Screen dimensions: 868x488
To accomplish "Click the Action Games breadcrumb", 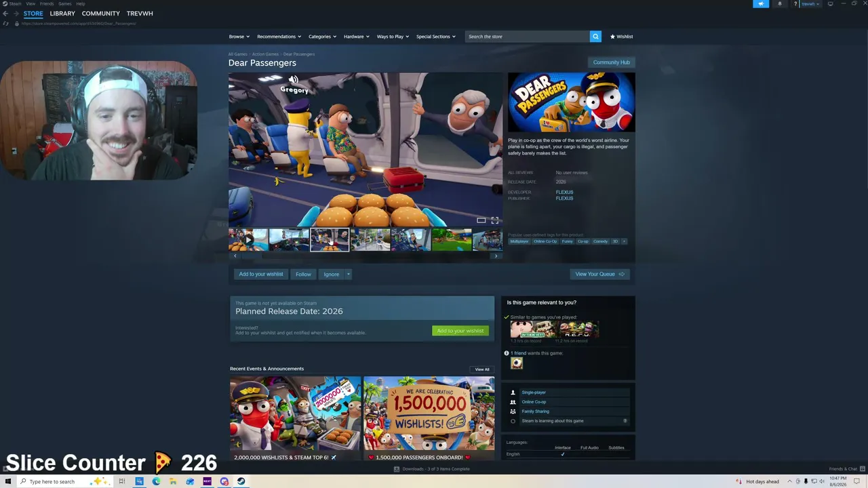I will coord(265,54).
